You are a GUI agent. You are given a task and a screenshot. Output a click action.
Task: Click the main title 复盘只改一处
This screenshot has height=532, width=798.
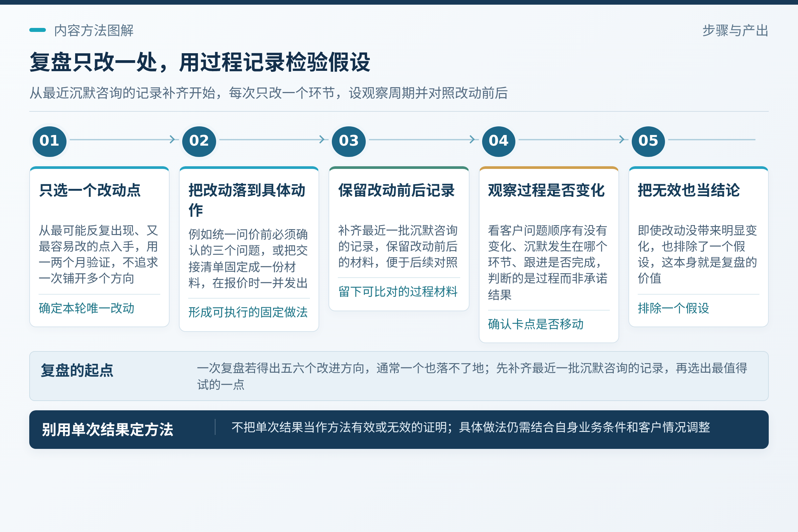coord(200,62)
